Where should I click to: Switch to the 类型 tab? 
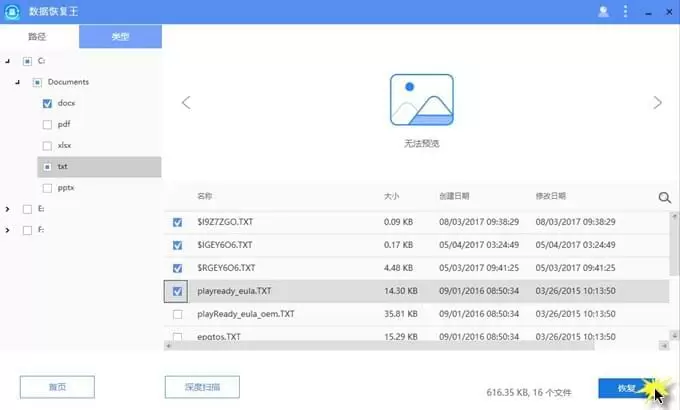click(121, 36)
